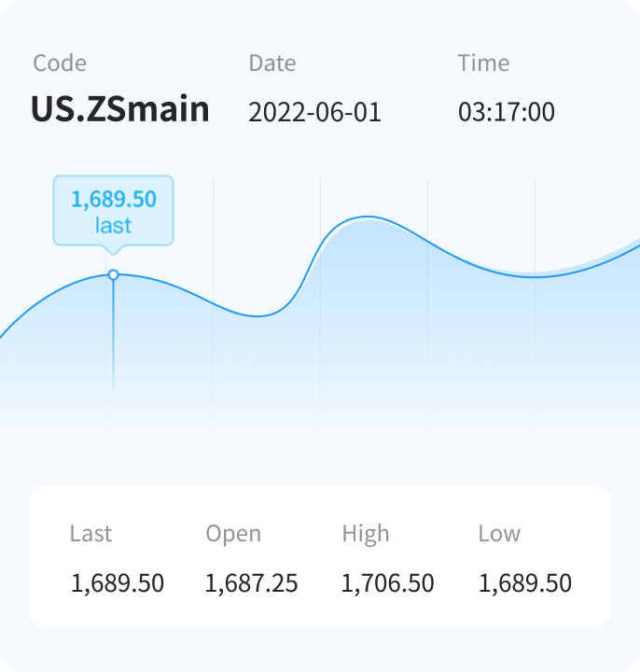The height and width of the screenshot is (672, 640).
Task: Select the 1,689.50 value under Low
Action: 525,584
